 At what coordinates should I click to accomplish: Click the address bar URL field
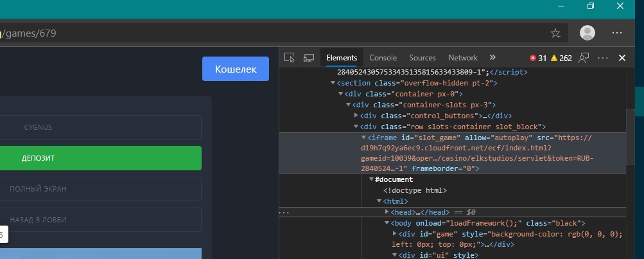pos(257,33)
